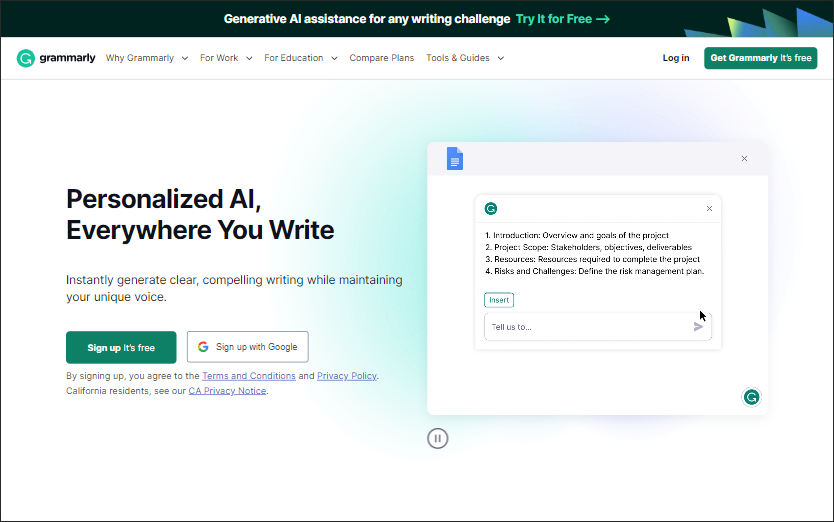Click the Generative AI assistance banner text

point(367,19)
